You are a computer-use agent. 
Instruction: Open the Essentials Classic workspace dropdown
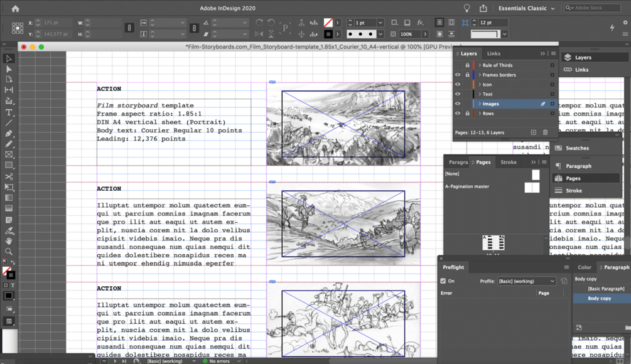526,8
